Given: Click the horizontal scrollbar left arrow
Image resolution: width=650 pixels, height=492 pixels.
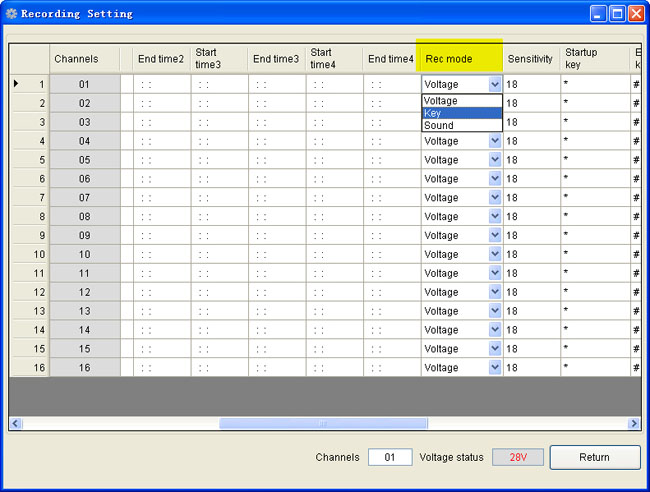Looking at the screenshot, I should [16, 424].
